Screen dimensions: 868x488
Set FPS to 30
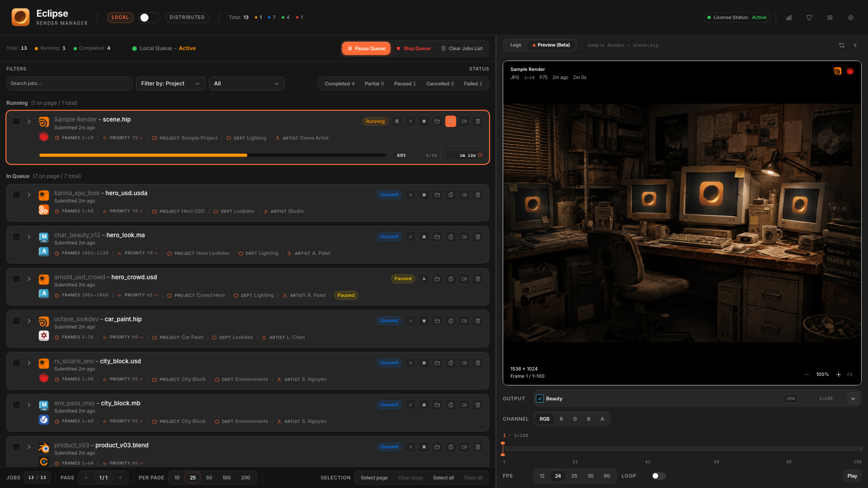(x=590, y=476)
